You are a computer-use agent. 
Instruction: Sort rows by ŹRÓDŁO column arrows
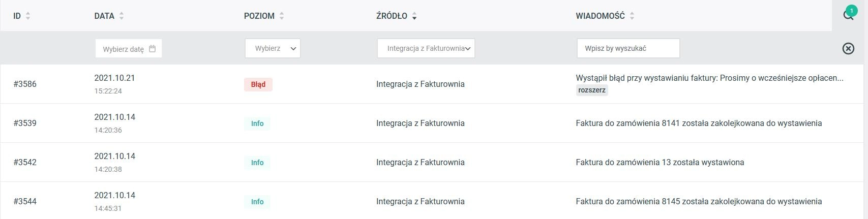[x=414, y=16]
